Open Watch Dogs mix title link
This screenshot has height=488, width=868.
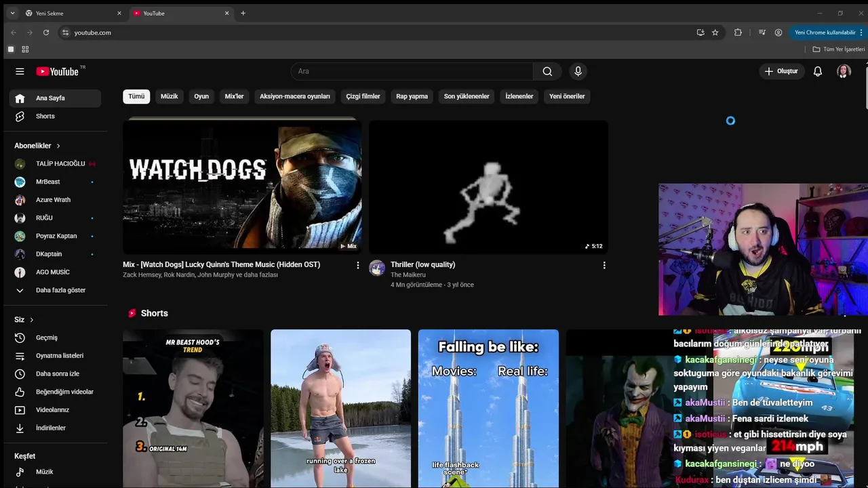pos(222,264)
